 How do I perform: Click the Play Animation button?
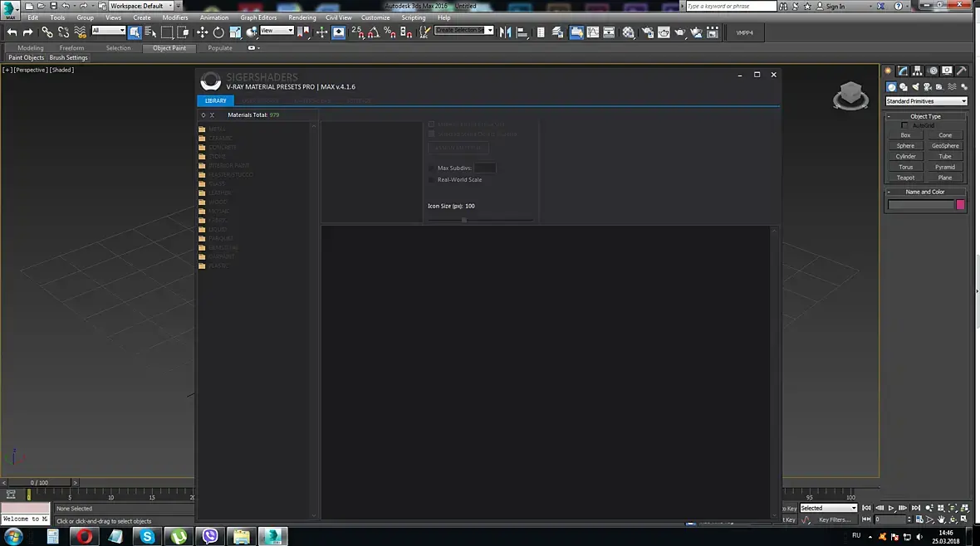[891, 508]
